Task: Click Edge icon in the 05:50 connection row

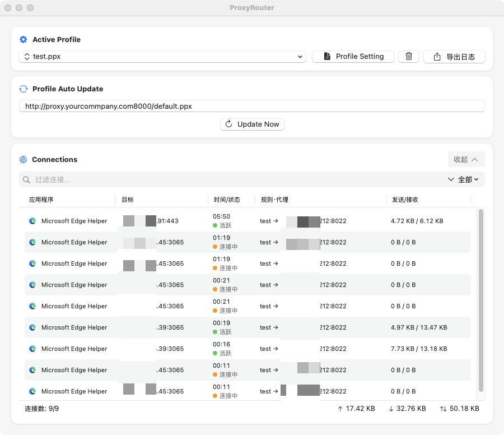Action: (32, 221)
